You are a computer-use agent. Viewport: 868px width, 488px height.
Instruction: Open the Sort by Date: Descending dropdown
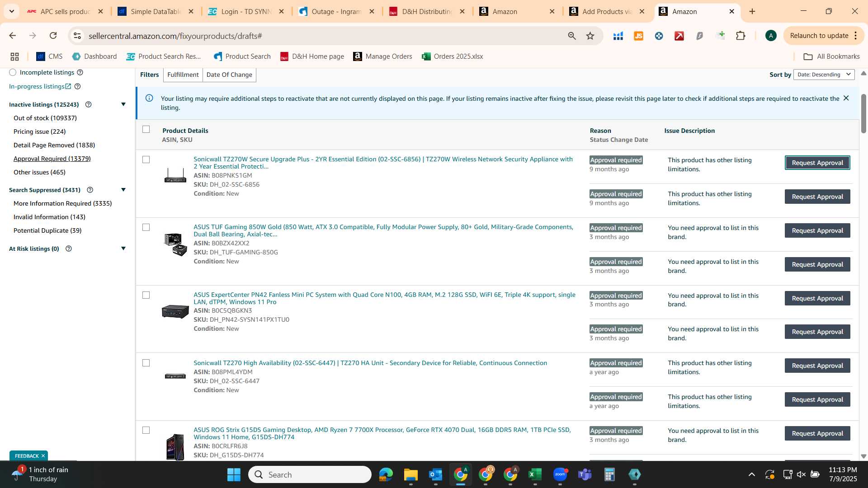pos(824,75)
